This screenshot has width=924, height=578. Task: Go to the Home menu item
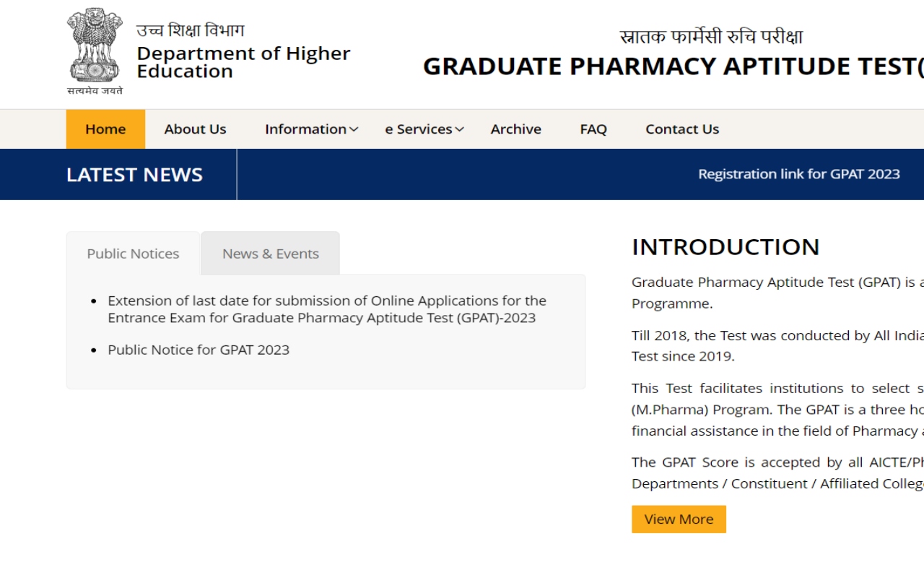coord(105,129)
